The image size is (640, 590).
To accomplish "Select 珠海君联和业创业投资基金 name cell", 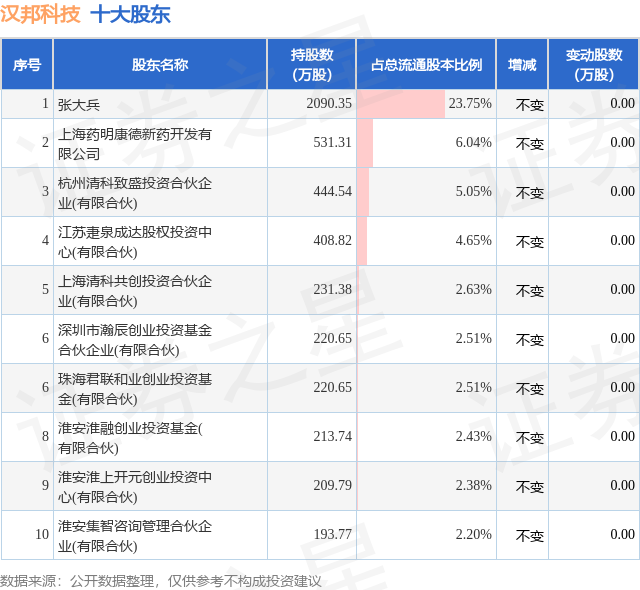I will 134,388.
